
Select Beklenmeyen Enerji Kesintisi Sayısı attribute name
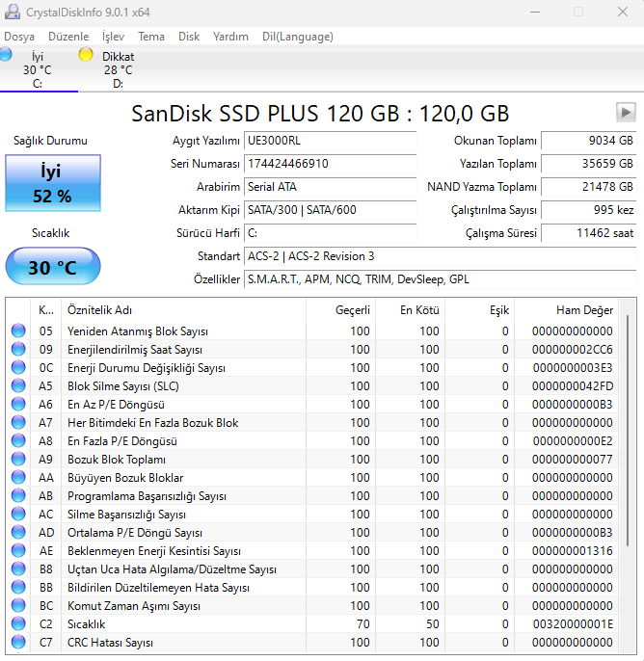click(154, 551)
